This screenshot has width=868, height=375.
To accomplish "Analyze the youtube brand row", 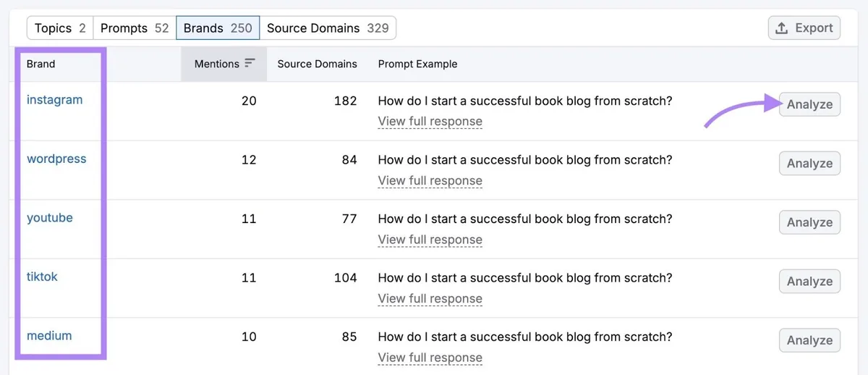I will click(x=809, y=222).
